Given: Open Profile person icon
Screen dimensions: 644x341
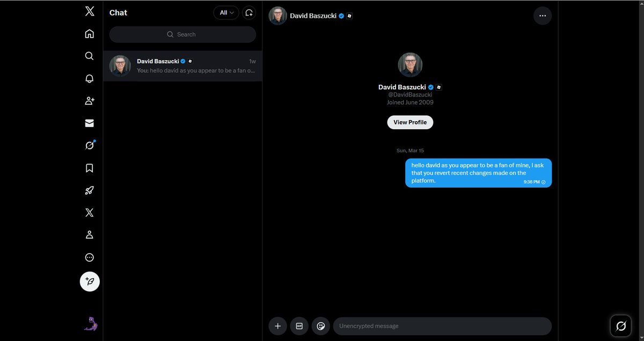Looking at the screenshot, I should (90, 235).
